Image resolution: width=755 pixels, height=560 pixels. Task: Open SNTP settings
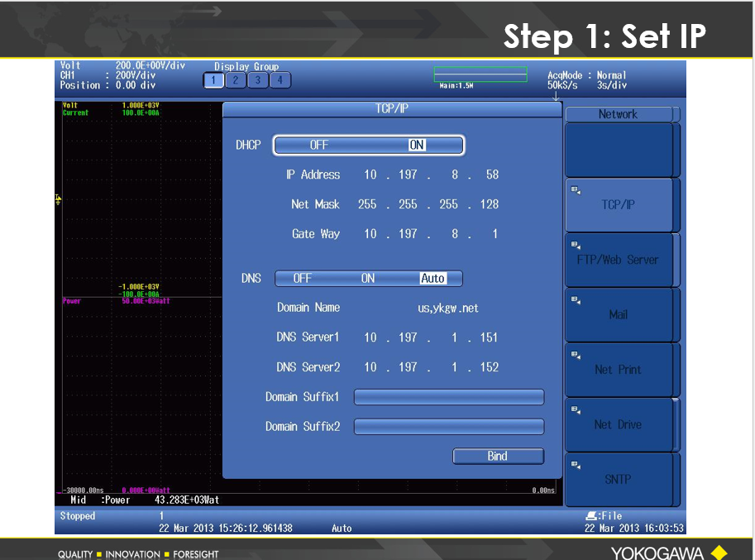coord(619,479)
